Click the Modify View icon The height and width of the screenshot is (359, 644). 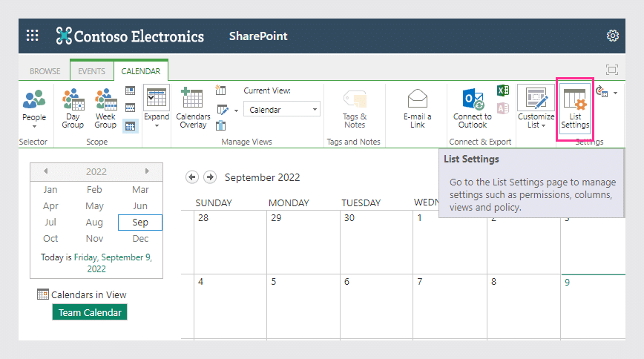[223, 110]
